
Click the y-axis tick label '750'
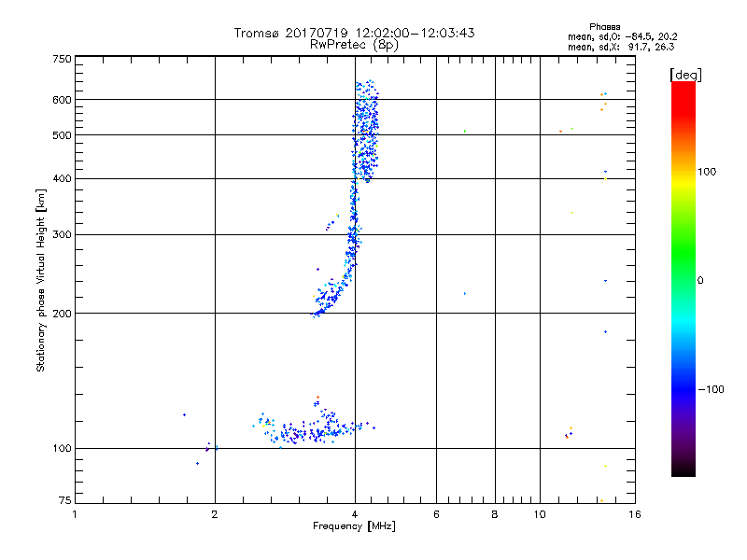[x=62, y=59]
